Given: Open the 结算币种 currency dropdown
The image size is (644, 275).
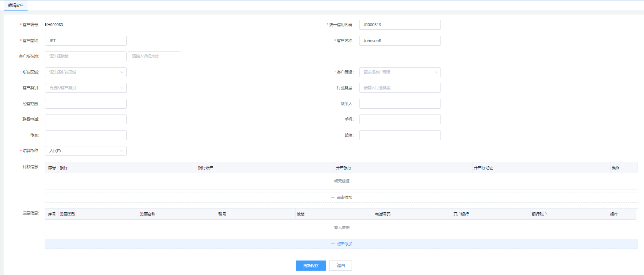Looking at the screenshot, I should [x=86, y=151].
